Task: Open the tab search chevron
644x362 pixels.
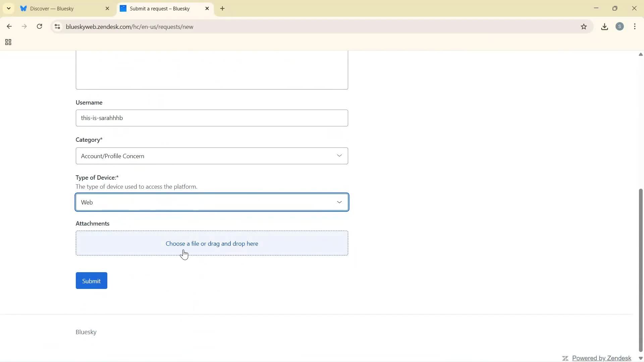Action: tap(8, 8)
